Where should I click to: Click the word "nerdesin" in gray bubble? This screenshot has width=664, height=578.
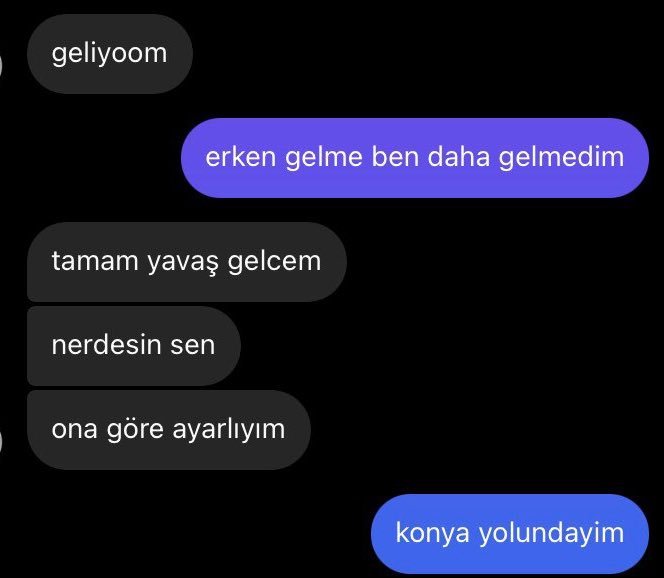(106, 345)
